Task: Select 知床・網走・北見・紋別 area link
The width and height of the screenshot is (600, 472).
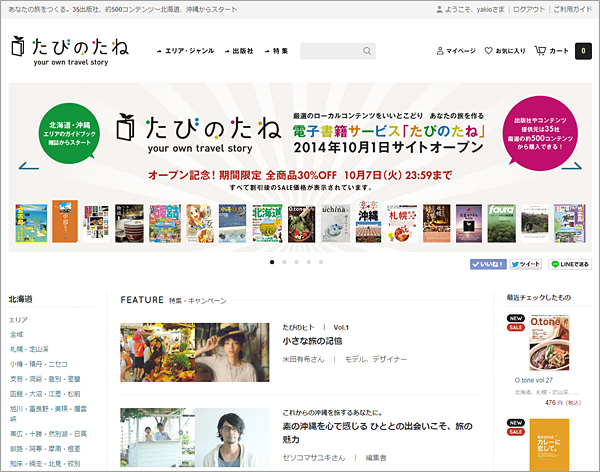Action: click(x=45, y=464)
